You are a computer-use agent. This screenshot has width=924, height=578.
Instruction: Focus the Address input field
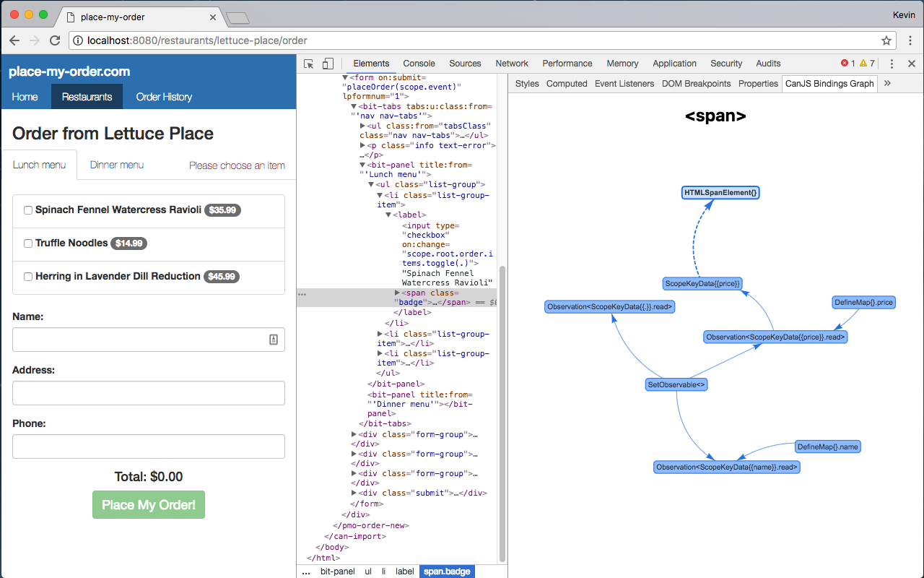[x=149, y=393]
